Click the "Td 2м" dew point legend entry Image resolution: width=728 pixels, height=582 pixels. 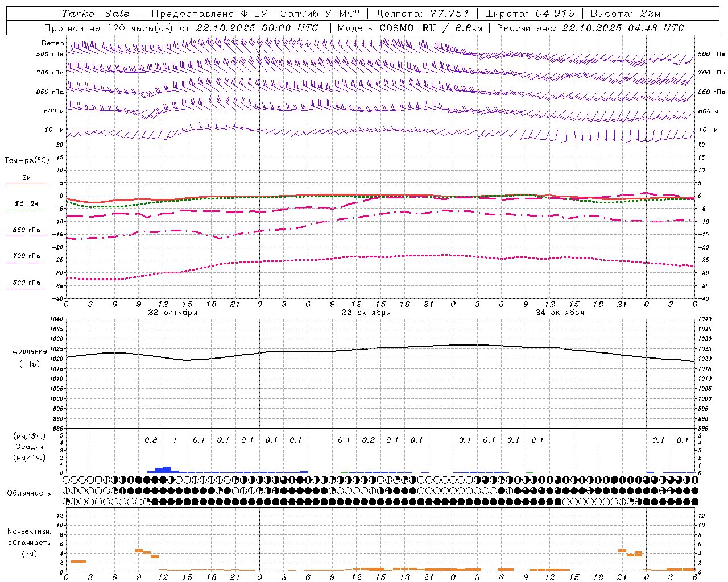(26, 203)
